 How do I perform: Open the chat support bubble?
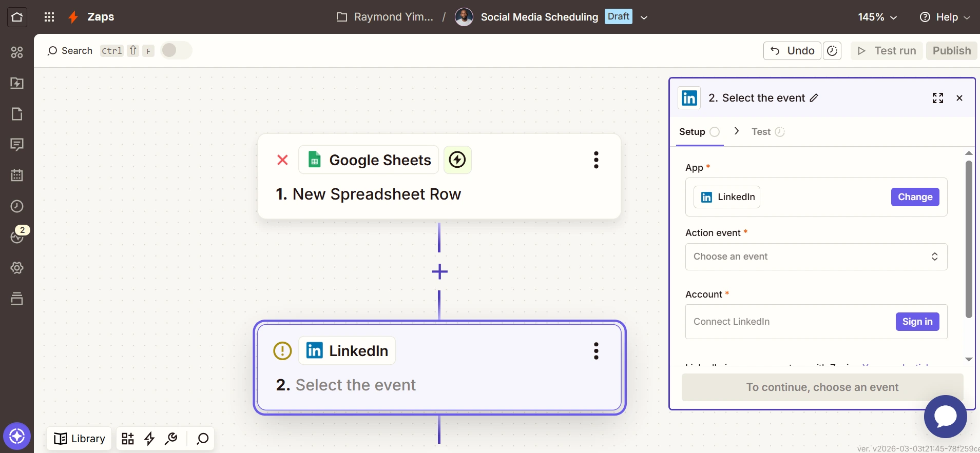945,416
